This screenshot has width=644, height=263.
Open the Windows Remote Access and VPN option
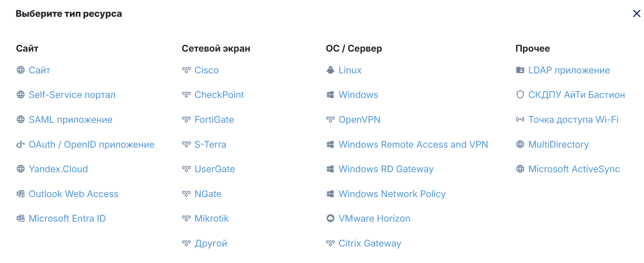pyautogui.click(x=413, y=144)
